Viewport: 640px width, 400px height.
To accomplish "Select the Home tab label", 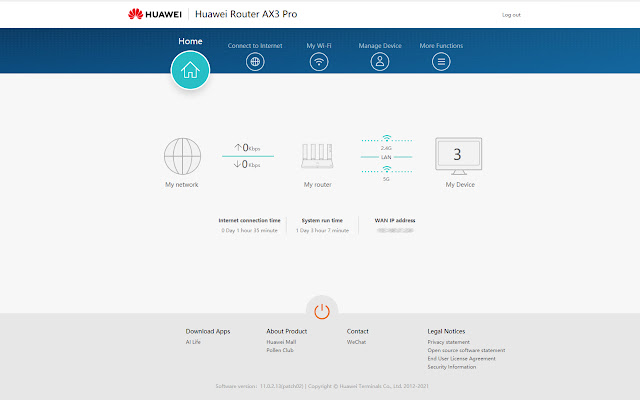I will click(190, 41).
